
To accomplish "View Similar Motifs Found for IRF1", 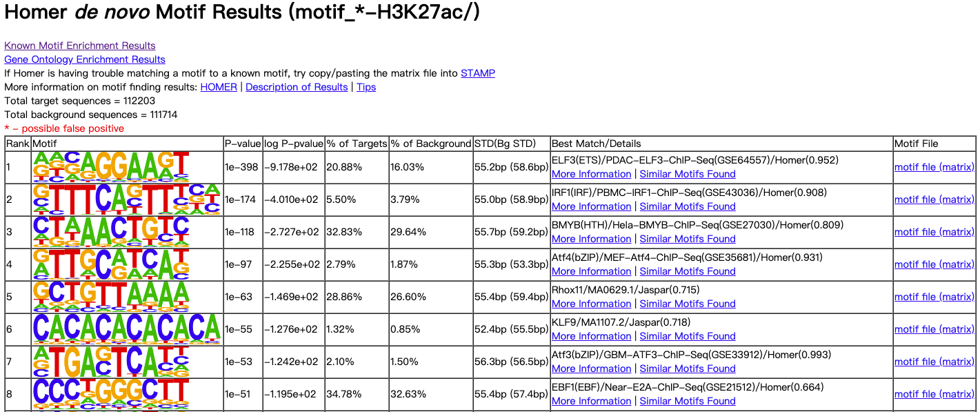I will click(688, 206).
